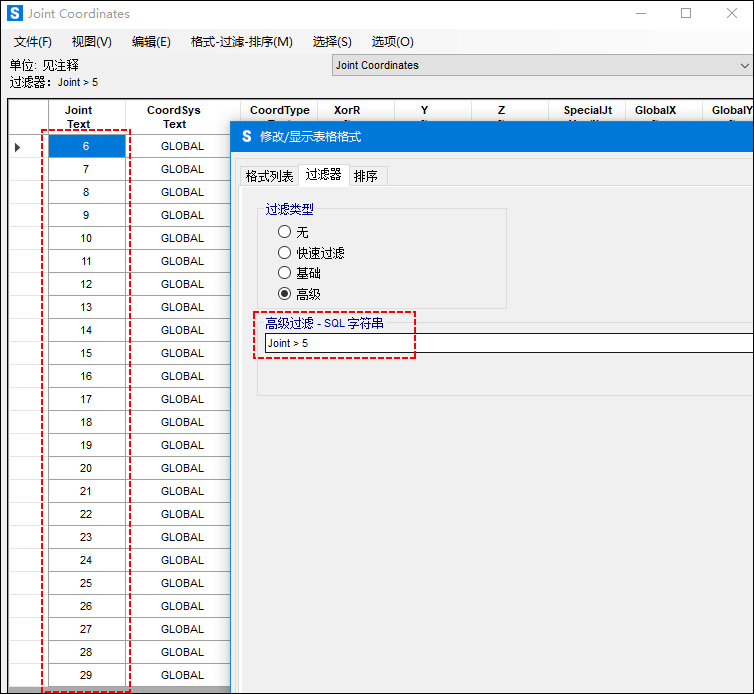
Task: Switch to the 排序 tab
Action: point(366,176)
